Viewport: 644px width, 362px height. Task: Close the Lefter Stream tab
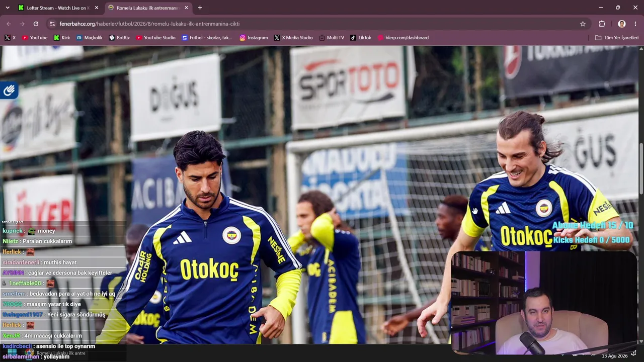click(x=97, y=8)
